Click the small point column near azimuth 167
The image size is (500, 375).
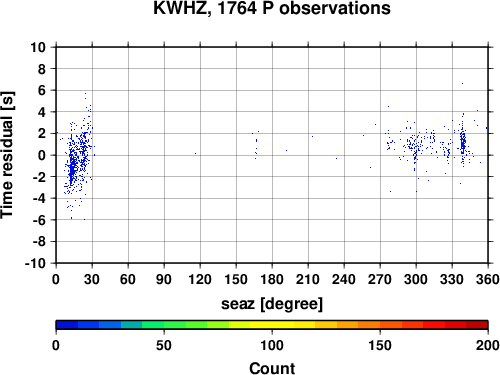tap(256, 144)
